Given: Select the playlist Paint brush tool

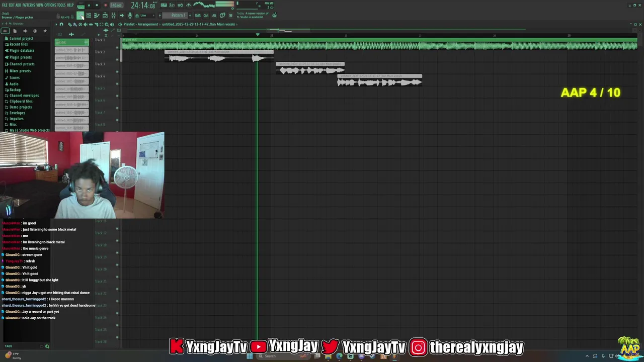Looking at the screenshot, I should point(74,24).
